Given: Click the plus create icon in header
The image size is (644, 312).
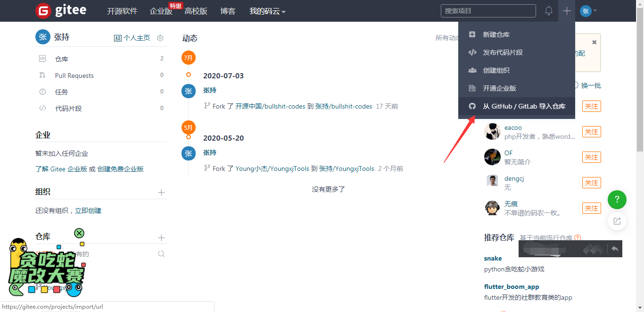Looking at the screenshot, I should (x=567, y=11).
